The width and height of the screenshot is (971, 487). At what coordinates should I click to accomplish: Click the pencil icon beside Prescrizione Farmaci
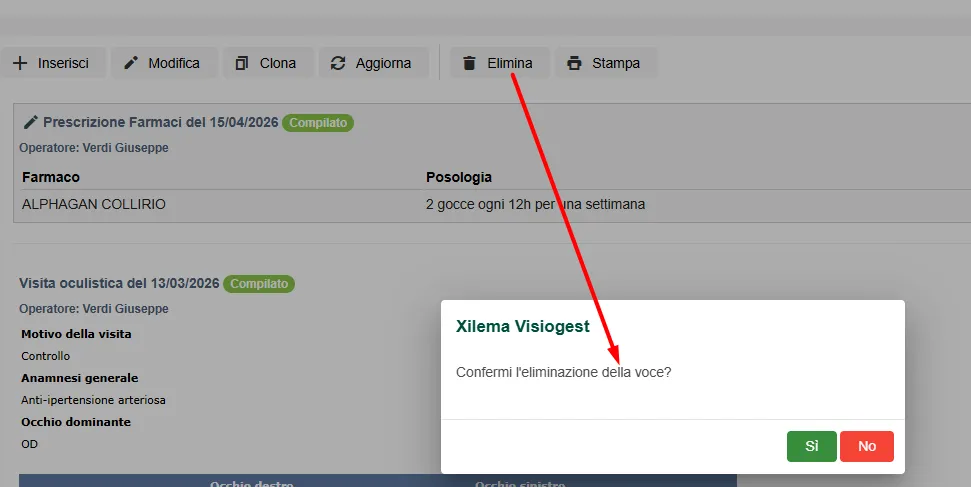(x=30, y=122)
